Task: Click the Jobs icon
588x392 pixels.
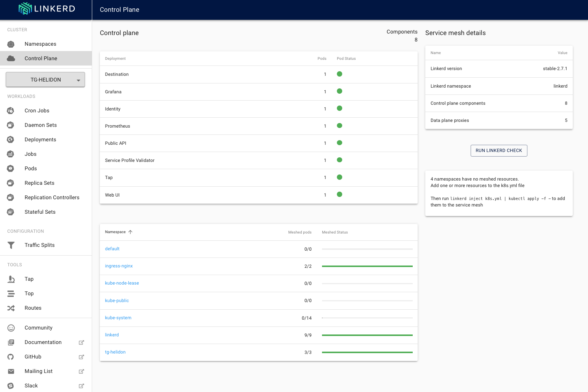Action: point(11,154)
